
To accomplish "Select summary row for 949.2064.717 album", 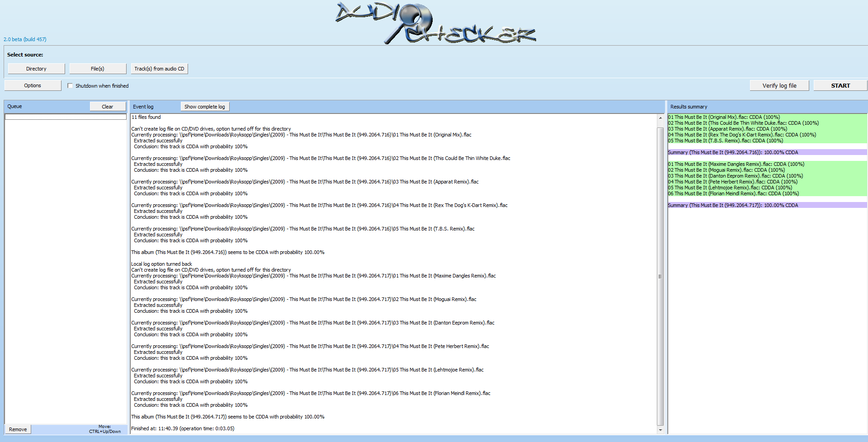I will tap(733, 205).
